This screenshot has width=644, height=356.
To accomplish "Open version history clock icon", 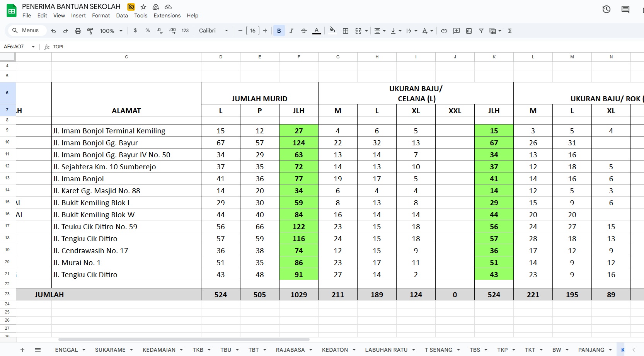I will (x=606, y=9).
